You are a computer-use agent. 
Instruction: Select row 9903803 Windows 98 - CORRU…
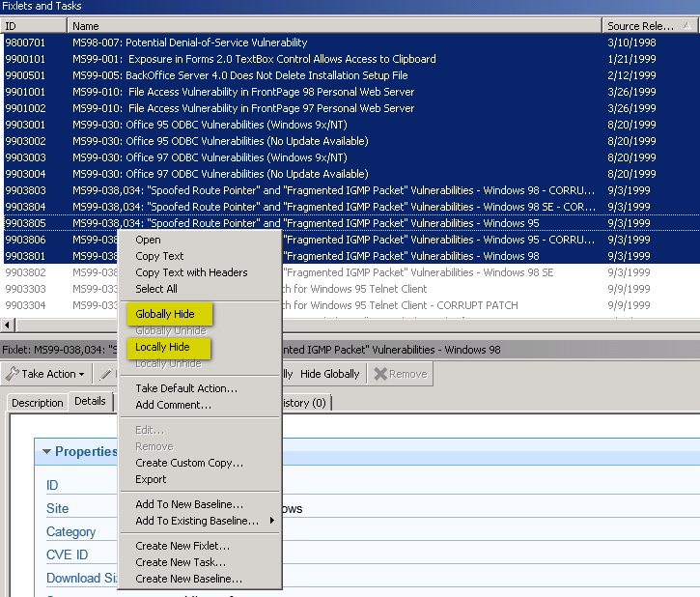pos(350,190)
